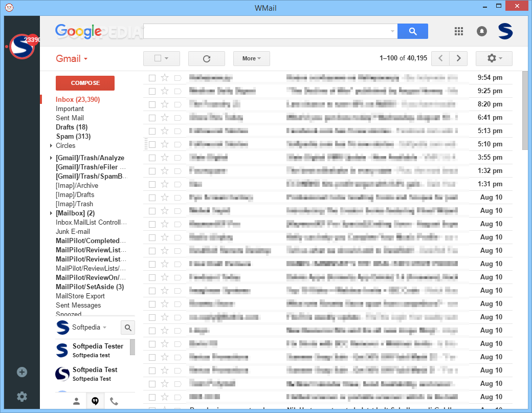Open the Important folder

[70, 109]
